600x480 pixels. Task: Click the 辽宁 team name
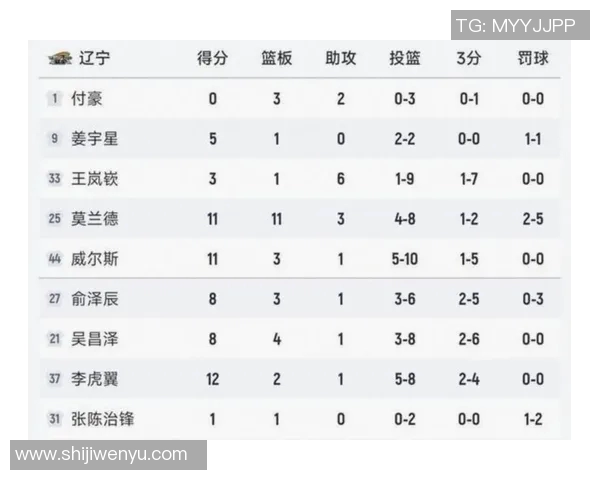[x=95, y=58]
